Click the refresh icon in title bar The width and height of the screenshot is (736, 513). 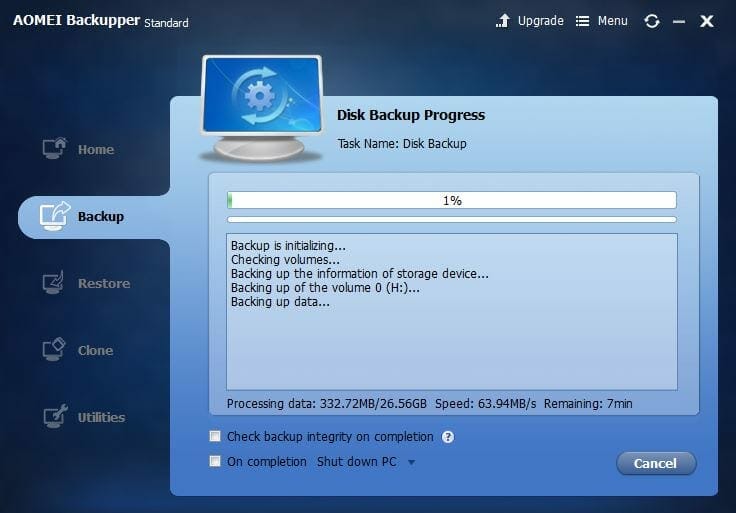tap(652, 21)
